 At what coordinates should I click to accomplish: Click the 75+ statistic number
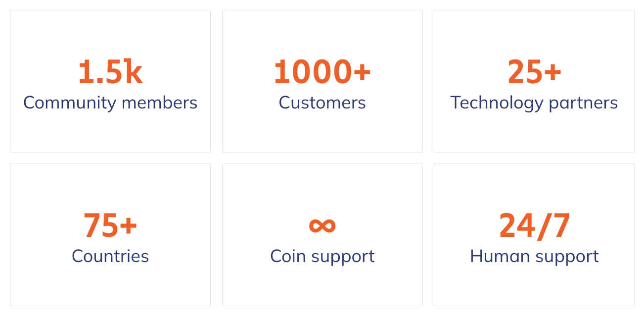[x=110, y=225]
